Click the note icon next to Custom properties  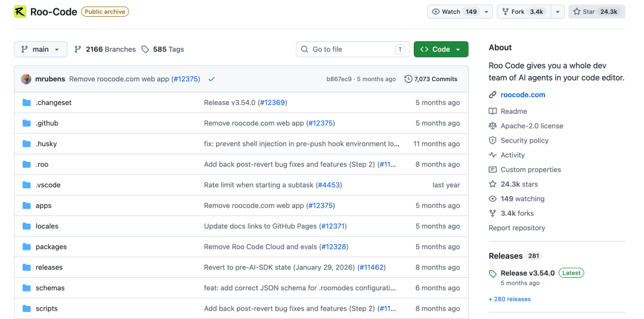click(493, 169)
